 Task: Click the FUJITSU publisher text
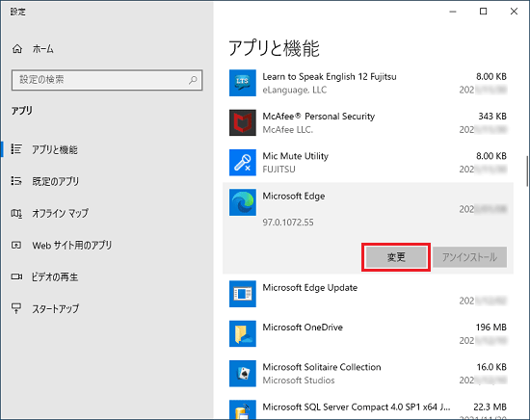tap(278, 170)
